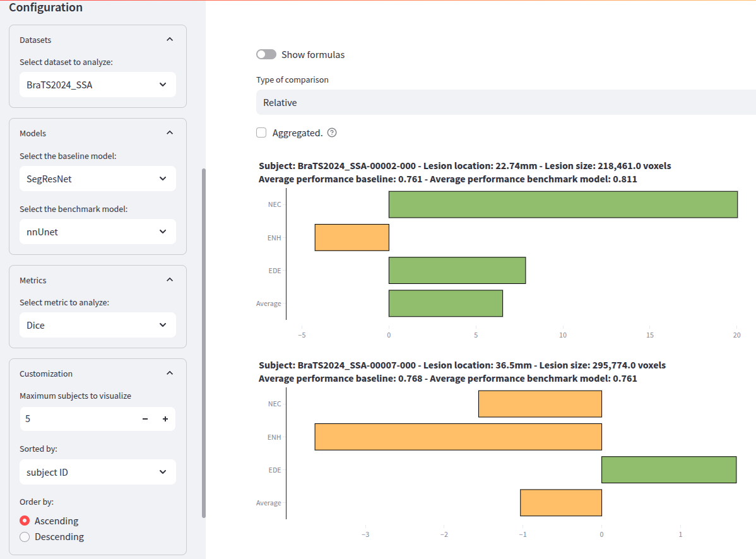Increase maximum subjects with plus button

pyautogui.click(x=165, y=419)
